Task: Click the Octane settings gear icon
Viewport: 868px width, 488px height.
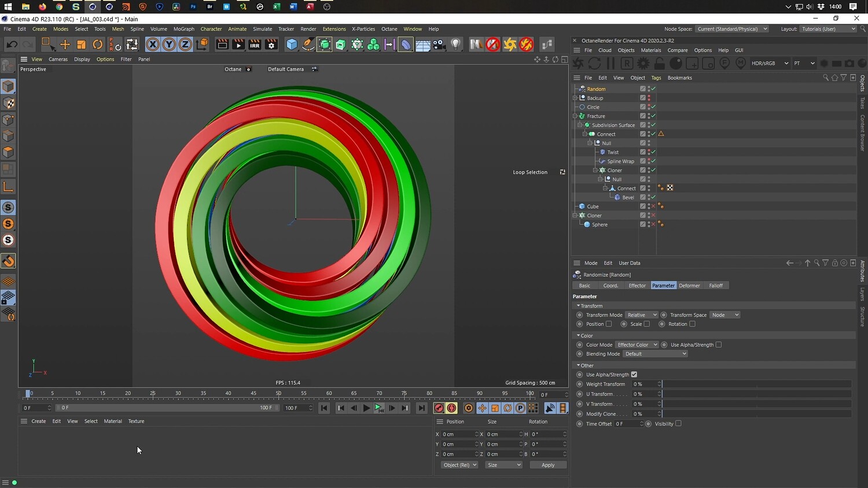Action: (643, 63)
